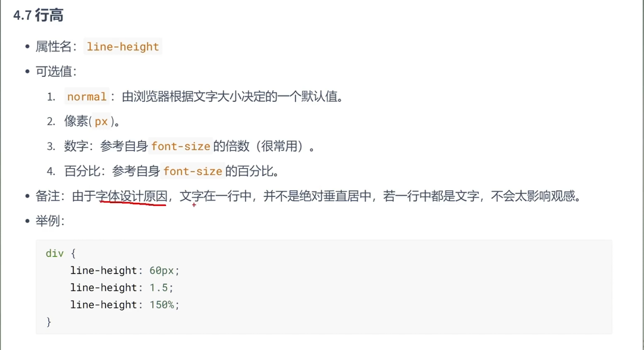The height and width of the screenshot is (350, 644).
Task: Click the 可选值 bullet label
Action: pos(54,71)
